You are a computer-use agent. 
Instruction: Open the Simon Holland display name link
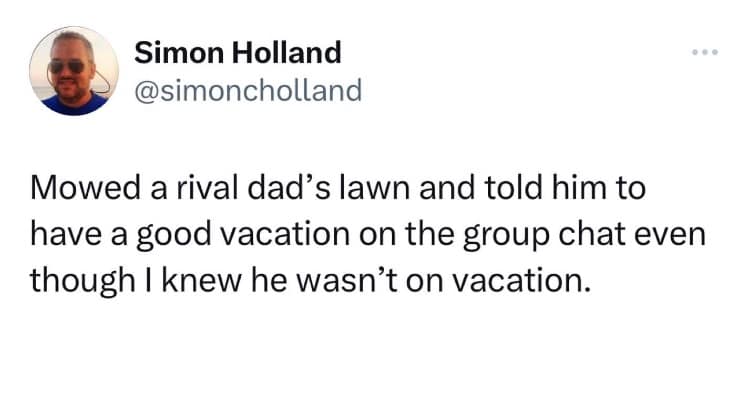point(237,51)
